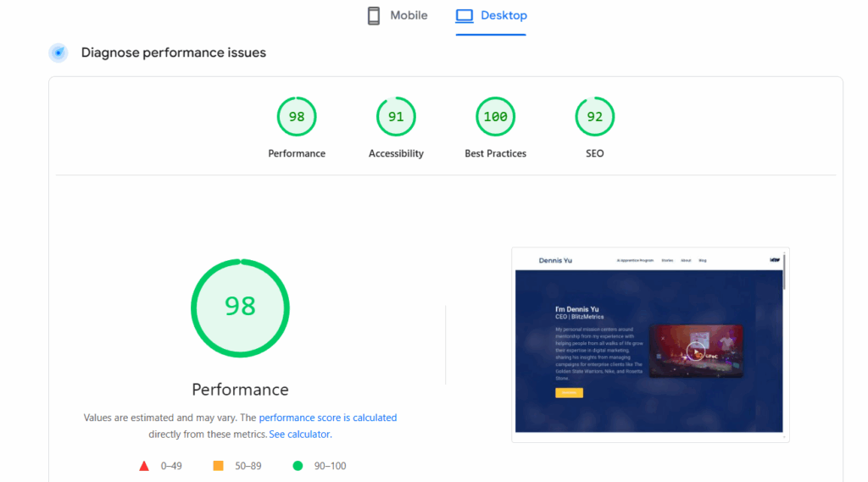The image size is (868, 482).
Task: Select the Accessibility 91 score gauge
Action: coord(396,117)
